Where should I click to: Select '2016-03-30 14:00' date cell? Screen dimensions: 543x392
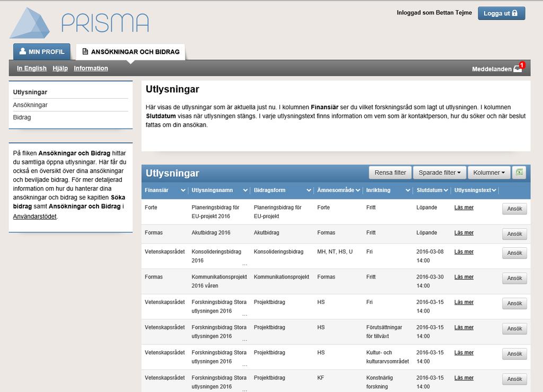click(x=430, y=281)
